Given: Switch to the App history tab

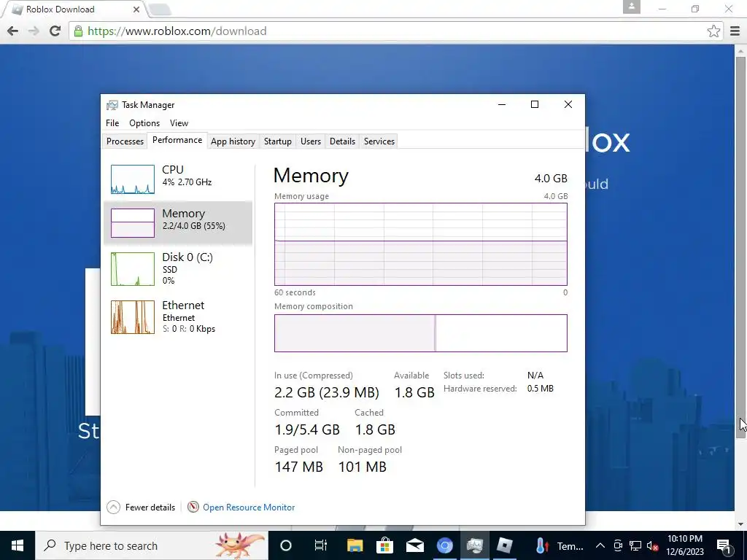Looking at the screenshot, I should [233, 141].
